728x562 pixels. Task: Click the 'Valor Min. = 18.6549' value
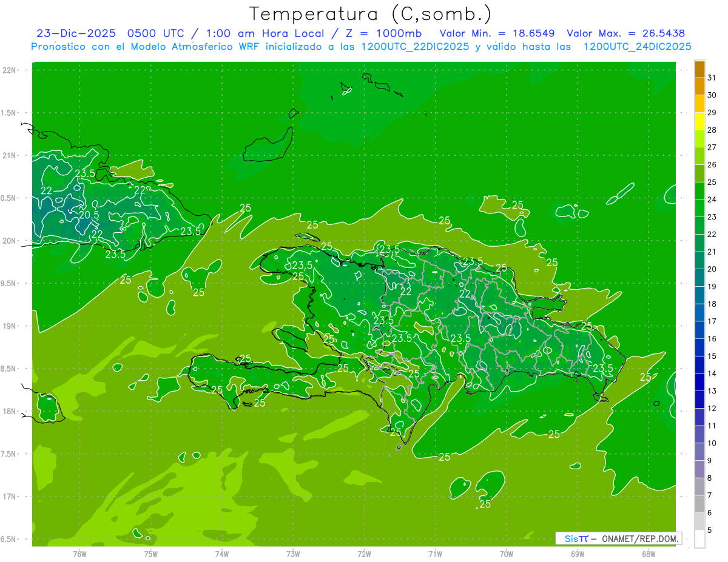click(497, 33)
